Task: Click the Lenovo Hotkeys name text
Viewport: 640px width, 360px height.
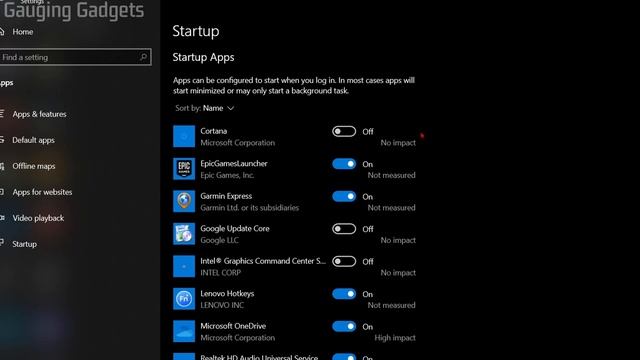Action: pos(227,293)
